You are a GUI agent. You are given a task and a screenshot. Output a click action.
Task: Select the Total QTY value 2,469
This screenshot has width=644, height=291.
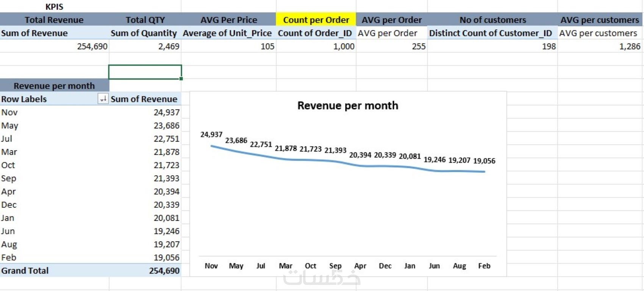(169, 46)
